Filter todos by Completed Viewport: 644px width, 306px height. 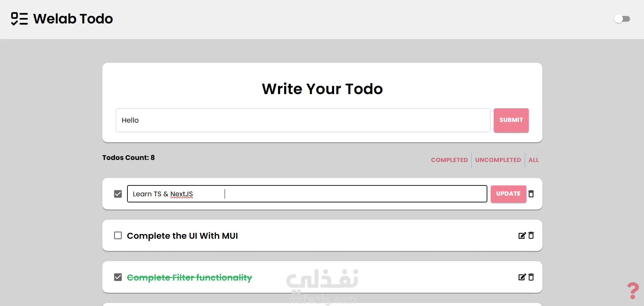pos(449,160)
